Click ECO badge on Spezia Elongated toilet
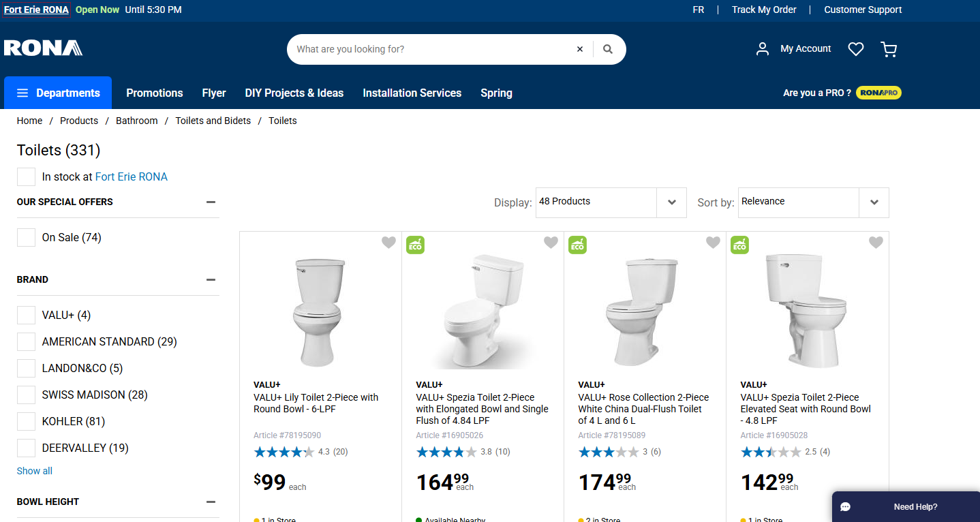The image size is (980, 522). pyautogui.click(x=416, y=245)
